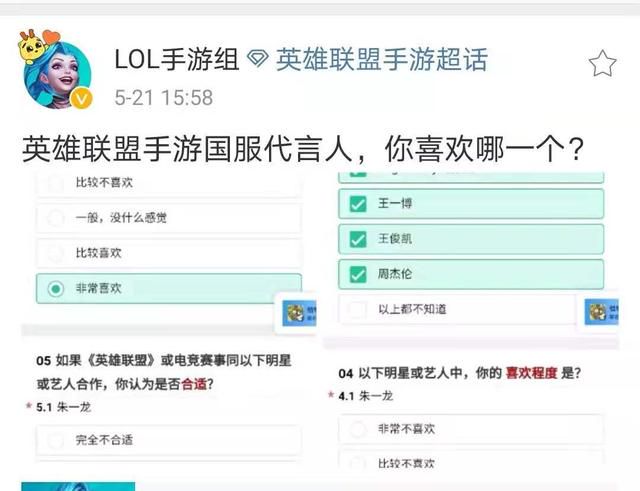This screenshot has height=491, width=640.
Task: Open the floating thumbnail beside 以上都不知道
Action: coord(601,312)
